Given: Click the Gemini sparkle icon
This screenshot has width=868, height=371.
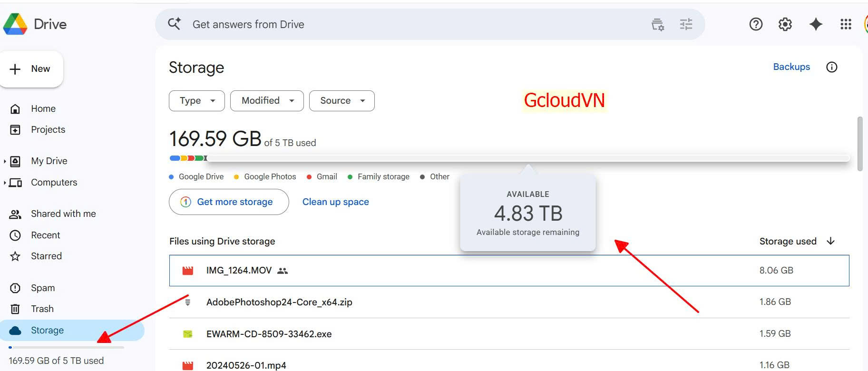Looking at the screenshot, I should point(816,24).
